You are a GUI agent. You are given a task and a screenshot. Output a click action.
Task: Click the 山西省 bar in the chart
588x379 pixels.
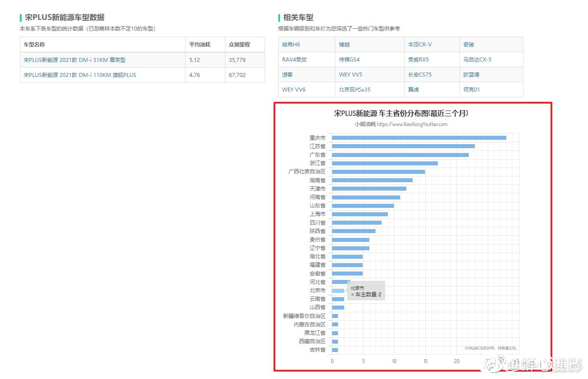[338, 307]
